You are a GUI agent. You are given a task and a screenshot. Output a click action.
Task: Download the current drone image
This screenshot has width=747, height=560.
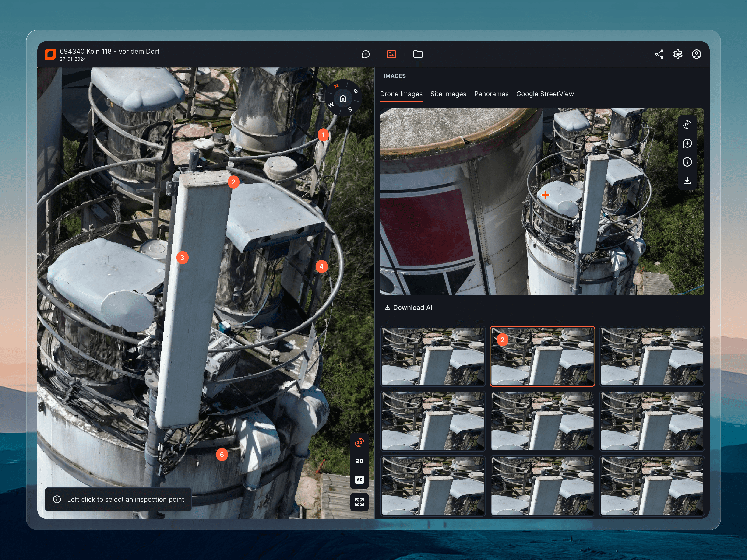pos(687,181)
